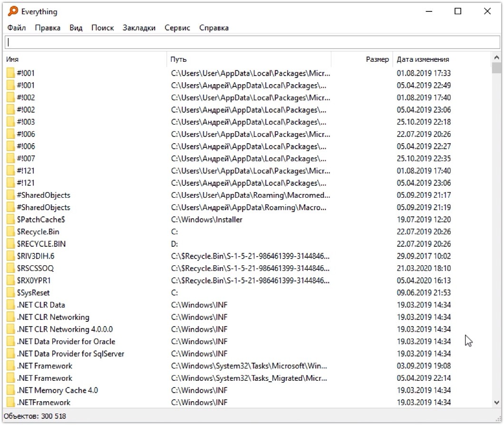The image size is (504, 425).
Task: Click the scrollbar down arrow
Action: tap(496, 403)
